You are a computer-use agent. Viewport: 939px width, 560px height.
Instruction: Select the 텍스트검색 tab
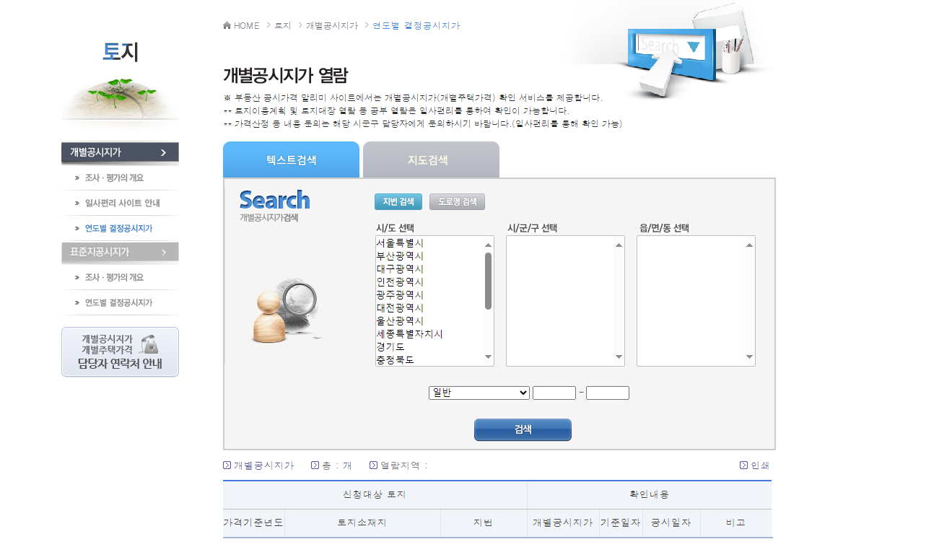click(x=291, y=159)
